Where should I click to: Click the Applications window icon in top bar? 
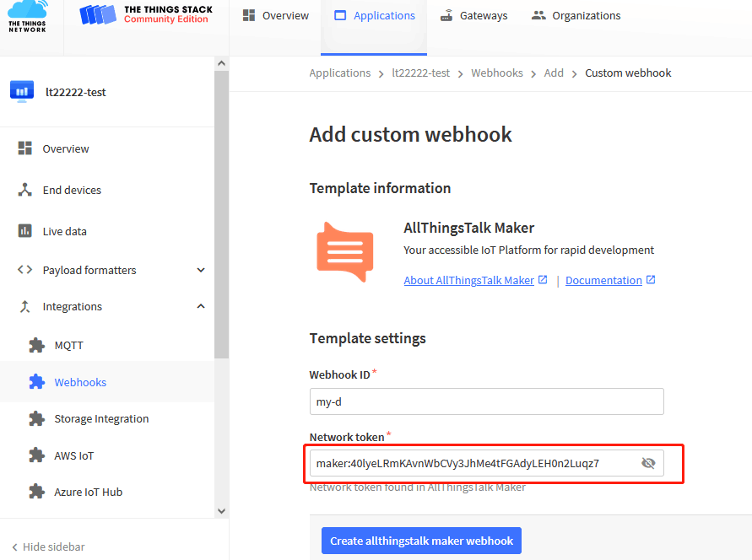point(340,16)
